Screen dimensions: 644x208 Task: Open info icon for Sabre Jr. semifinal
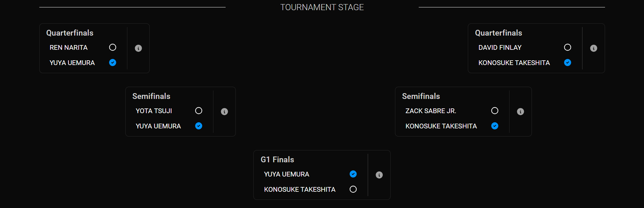point(520,112)
